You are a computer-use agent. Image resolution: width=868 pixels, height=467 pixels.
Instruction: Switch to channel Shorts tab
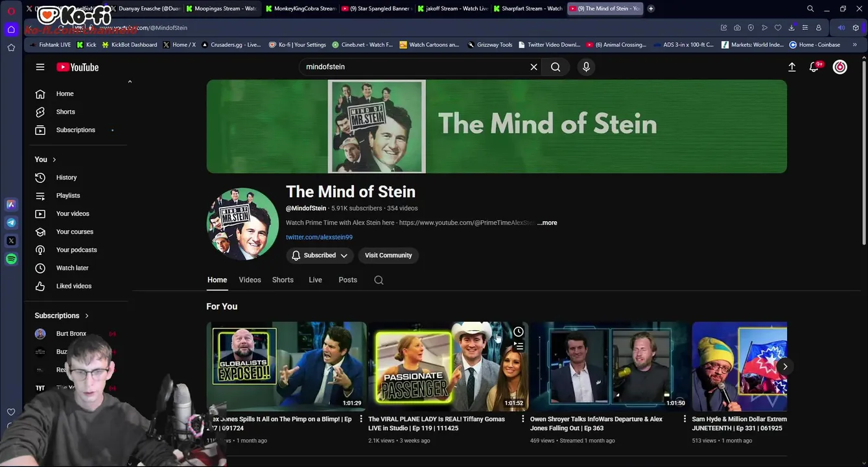[283, 280]
